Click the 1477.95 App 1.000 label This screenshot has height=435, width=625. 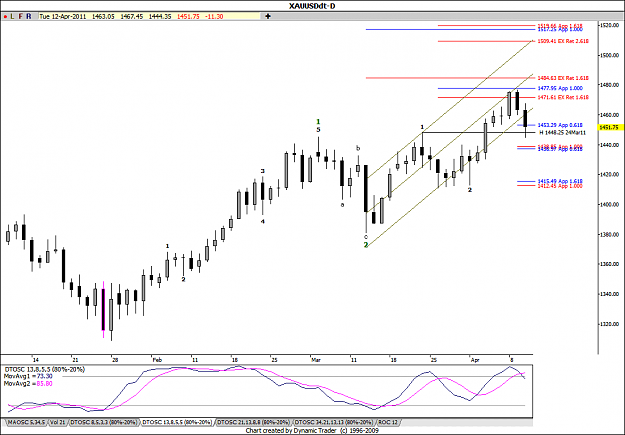coord(560,89)
